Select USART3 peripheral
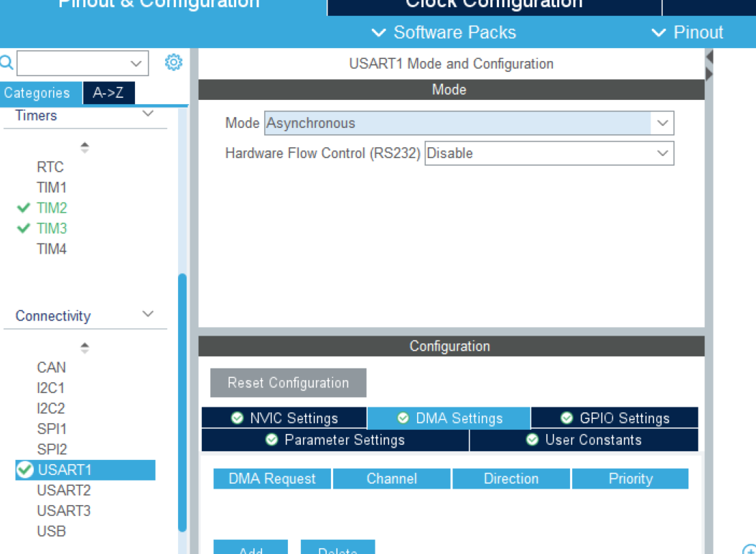The width and height of the screenshot is (756, 554). coord(64,511)
